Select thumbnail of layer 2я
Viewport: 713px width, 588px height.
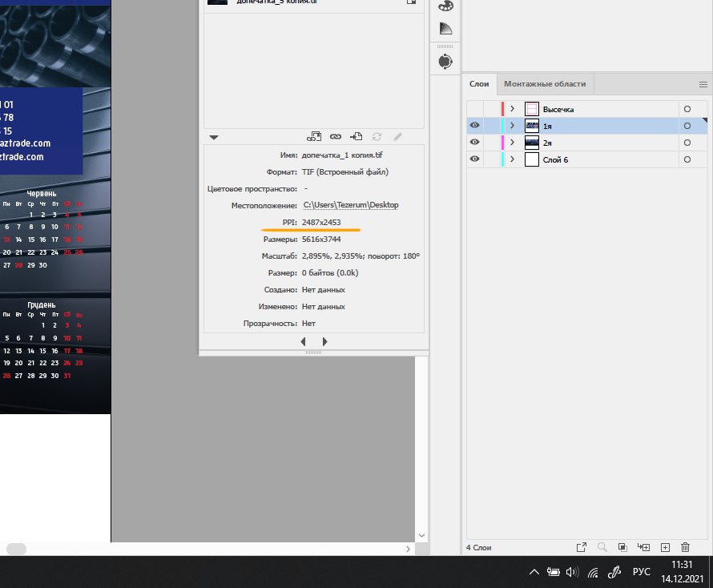click(x=532, y=143)
